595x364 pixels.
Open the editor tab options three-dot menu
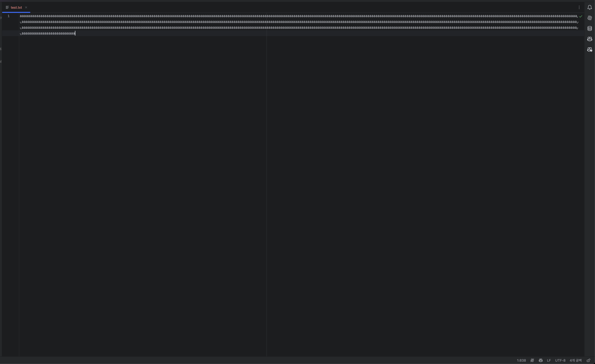[x=579, y=7]
